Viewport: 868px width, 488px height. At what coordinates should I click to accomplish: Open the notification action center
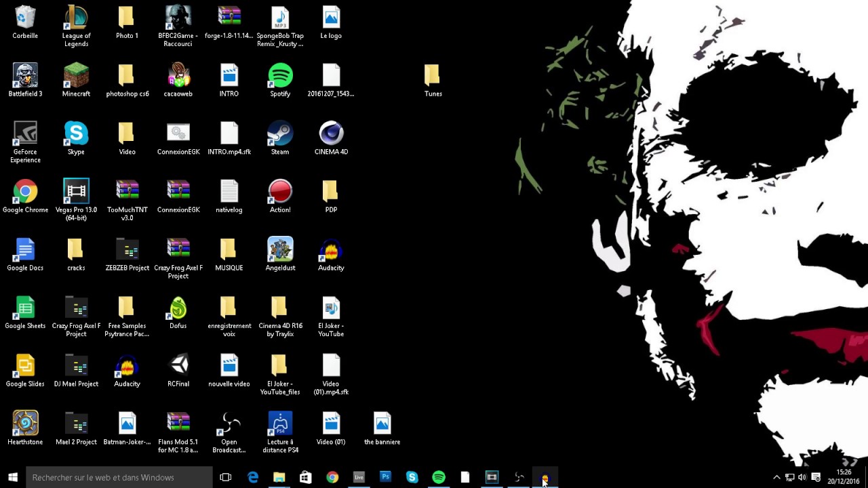[816, 477]
